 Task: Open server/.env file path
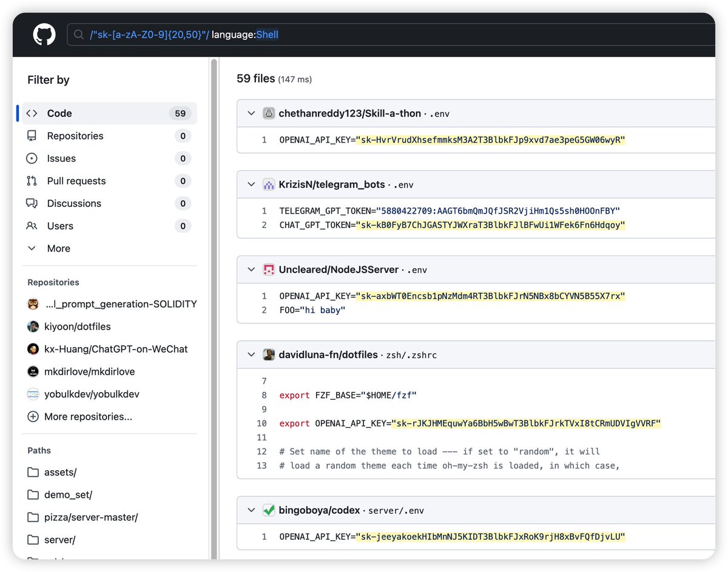[x=396, y=511]
